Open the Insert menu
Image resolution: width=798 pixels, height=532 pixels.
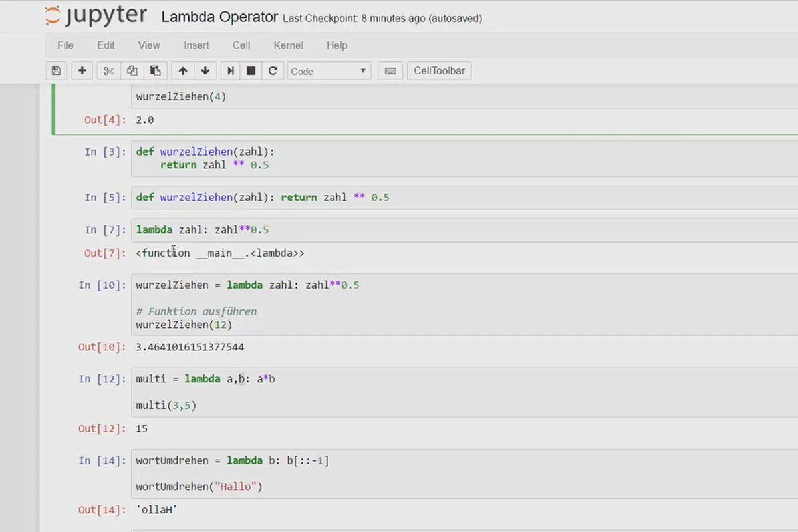(196, 45)
